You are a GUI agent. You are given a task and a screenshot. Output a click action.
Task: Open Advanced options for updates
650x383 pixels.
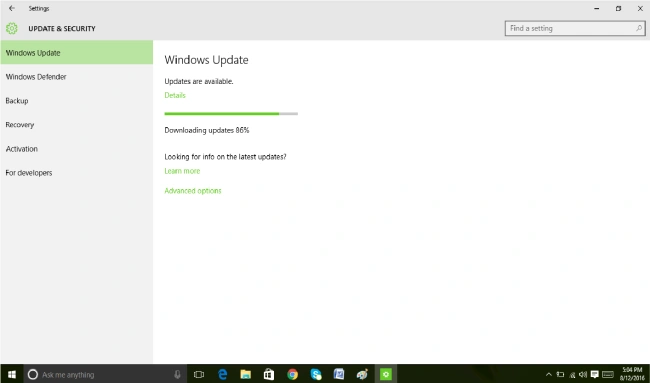click(x=193, y=191)
